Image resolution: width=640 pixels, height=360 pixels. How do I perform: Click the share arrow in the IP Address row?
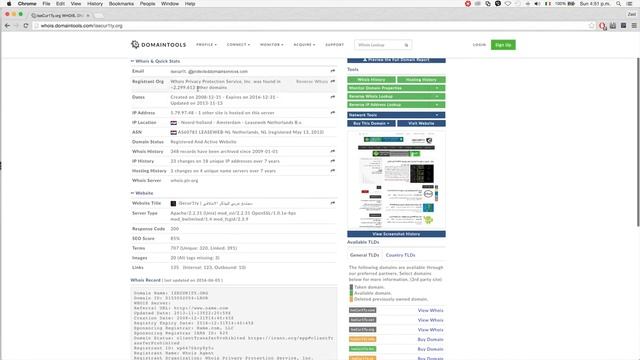pyautogui.click(x=333, y=113)
